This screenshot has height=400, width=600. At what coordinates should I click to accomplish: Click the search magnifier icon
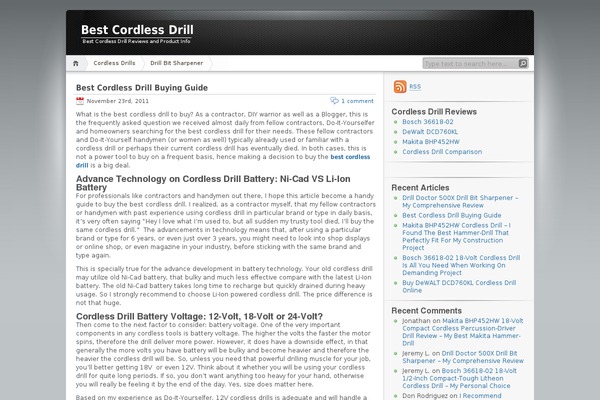523,64
